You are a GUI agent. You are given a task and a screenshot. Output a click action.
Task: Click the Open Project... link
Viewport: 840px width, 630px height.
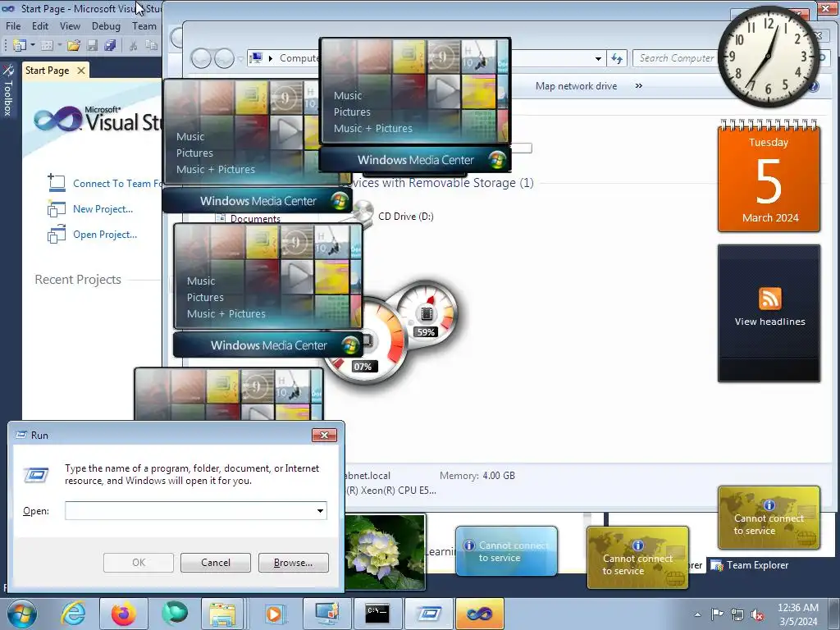tap(105, 234)
